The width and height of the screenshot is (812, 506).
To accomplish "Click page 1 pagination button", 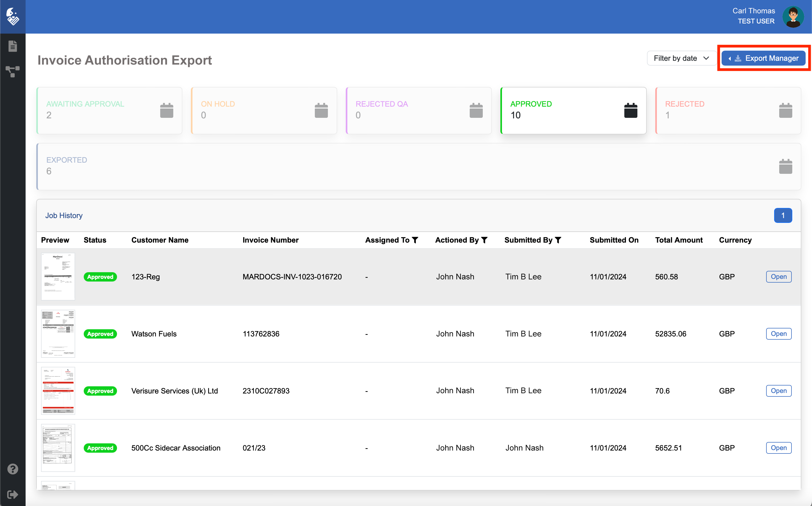I will [x=783, y=215].
